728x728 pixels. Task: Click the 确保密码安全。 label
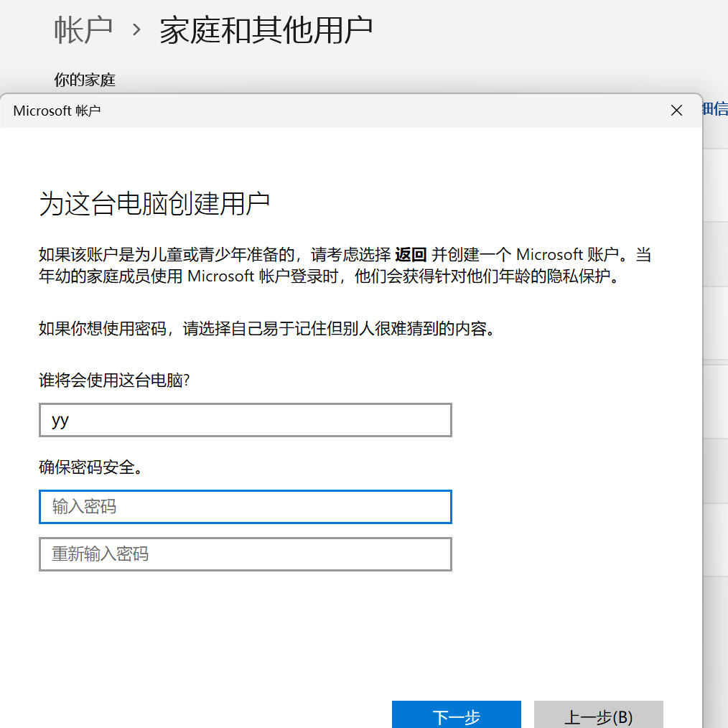[91, 467]
